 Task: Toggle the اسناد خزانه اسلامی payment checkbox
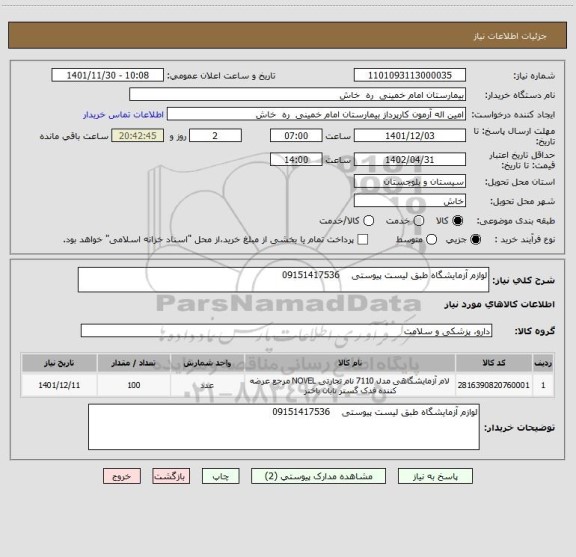point(363,240)
